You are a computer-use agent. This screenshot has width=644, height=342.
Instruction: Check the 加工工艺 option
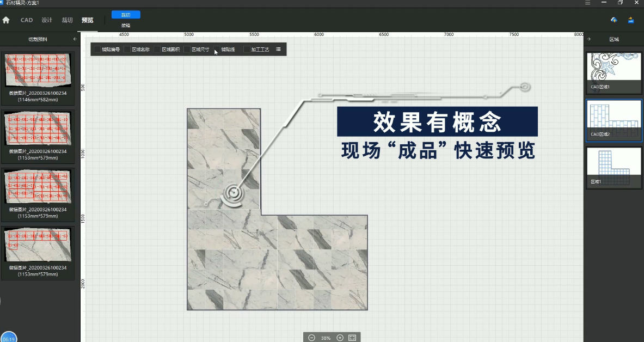coord(247,50)
